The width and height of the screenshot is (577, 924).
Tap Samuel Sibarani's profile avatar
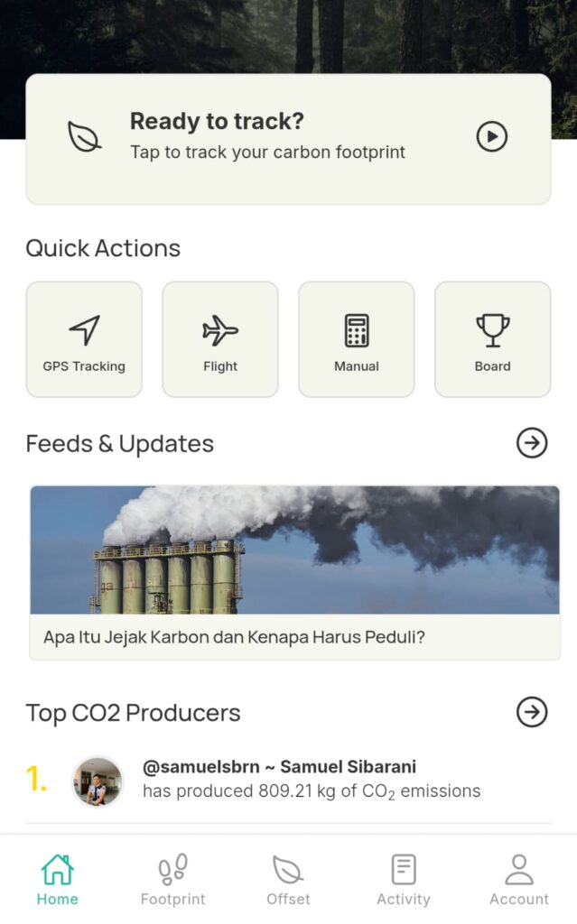click(98, 781)
